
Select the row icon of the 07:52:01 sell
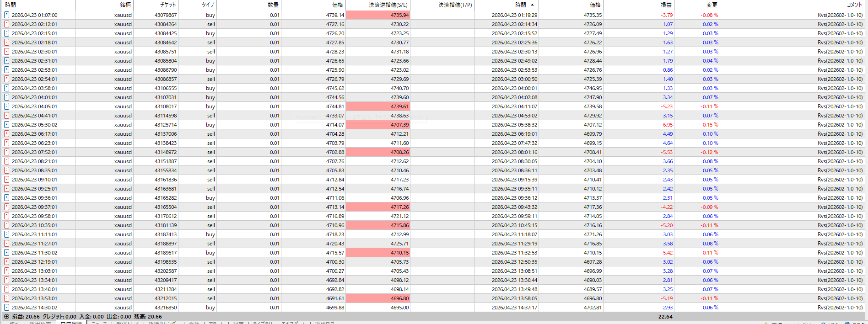click(x=6, y=152)
